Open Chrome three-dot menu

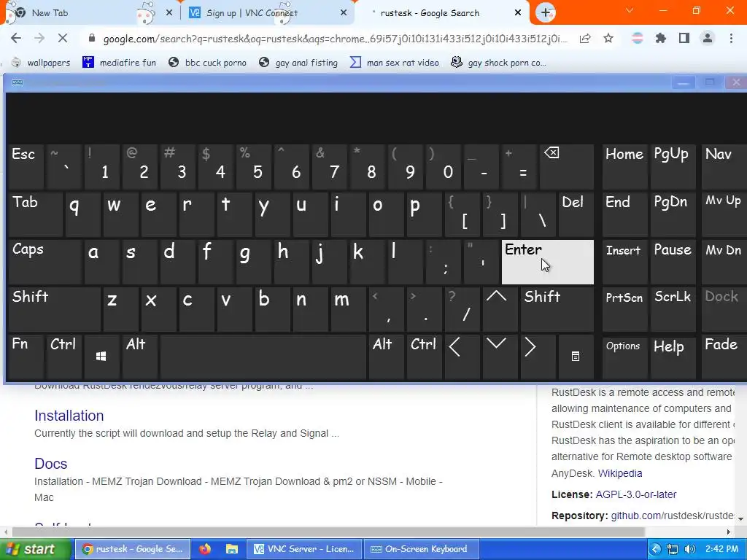click(x=731, y=39)
